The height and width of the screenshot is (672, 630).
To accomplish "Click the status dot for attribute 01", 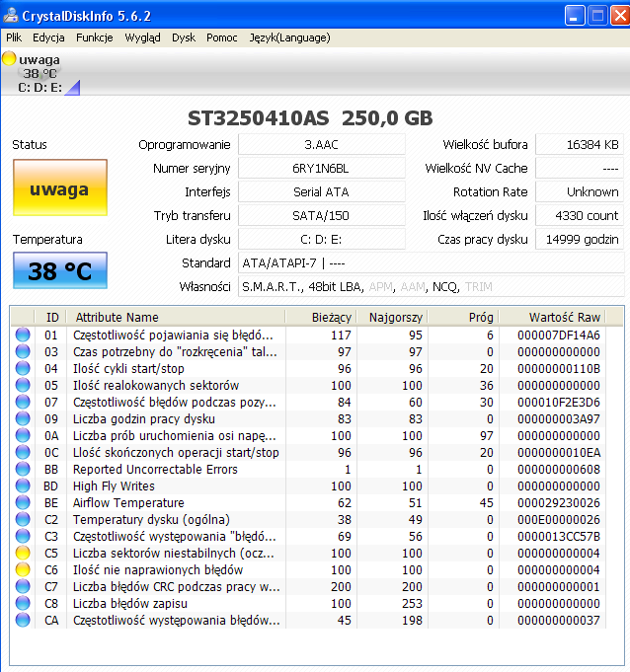I will pos(23,335).
